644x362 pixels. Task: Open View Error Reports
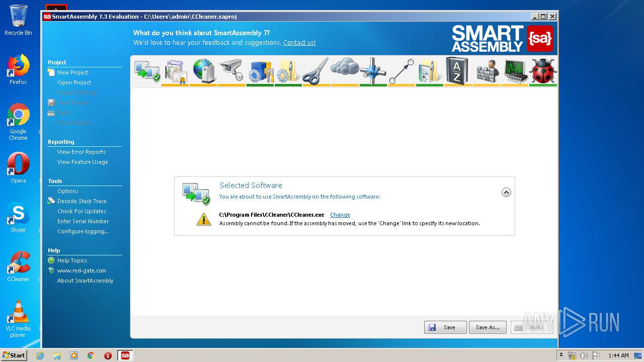[82, 152]
